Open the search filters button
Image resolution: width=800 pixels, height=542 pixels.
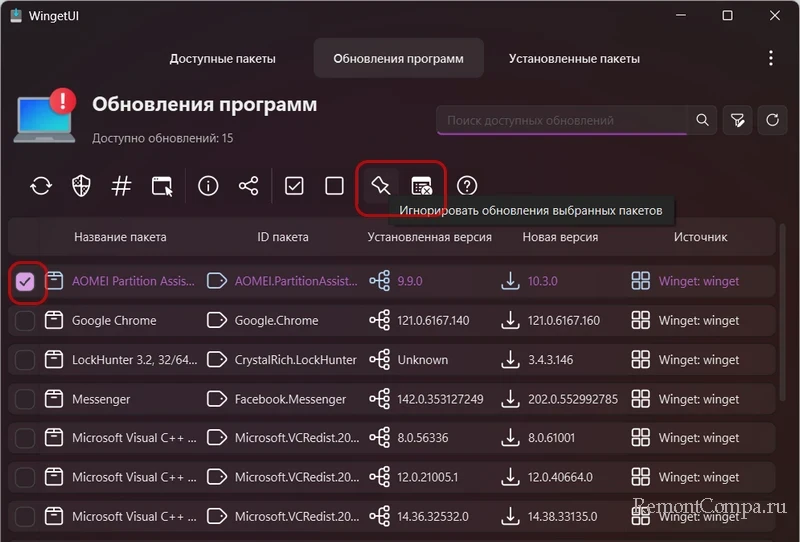pos(737,121)
